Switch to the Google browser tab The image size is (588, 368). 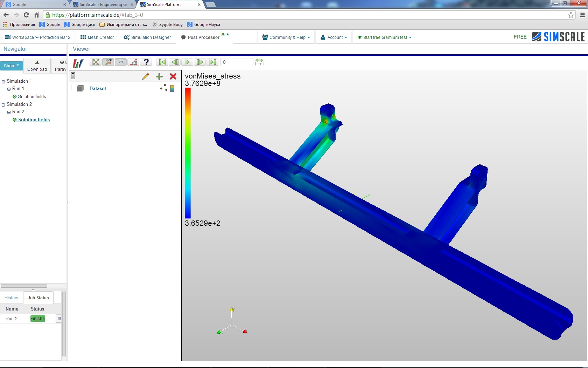click(x=34, y=5)
